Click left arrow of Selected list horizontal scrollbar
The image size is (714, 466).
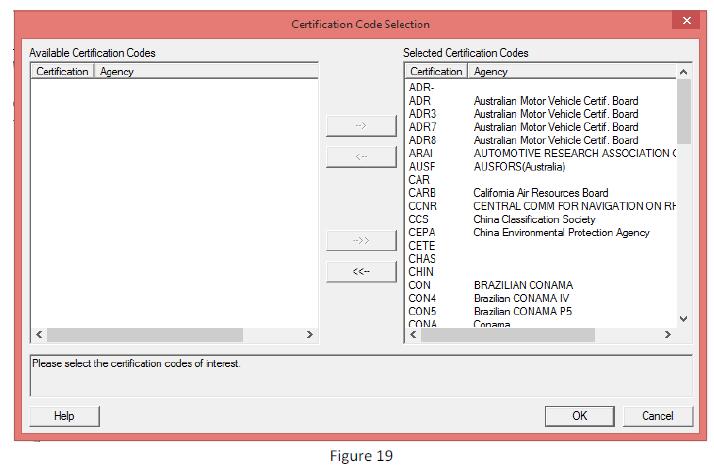413,335
